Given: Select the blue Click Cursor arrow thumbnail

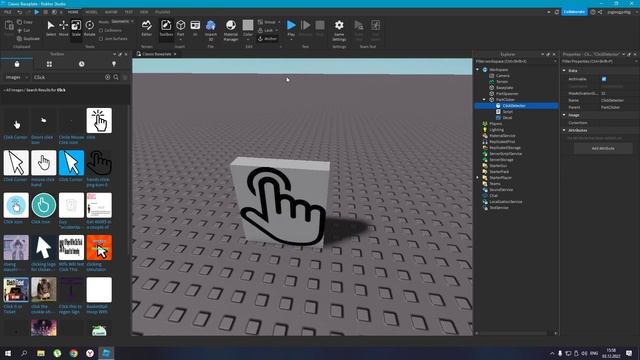Looking at the screenshot, I should pos(71,163).
